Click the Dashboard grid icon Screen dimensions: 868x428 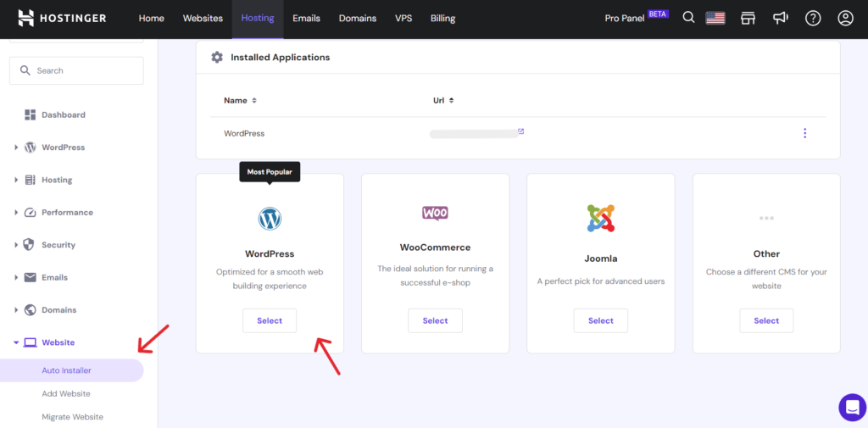pyautogui.click(x=31, y=114)
